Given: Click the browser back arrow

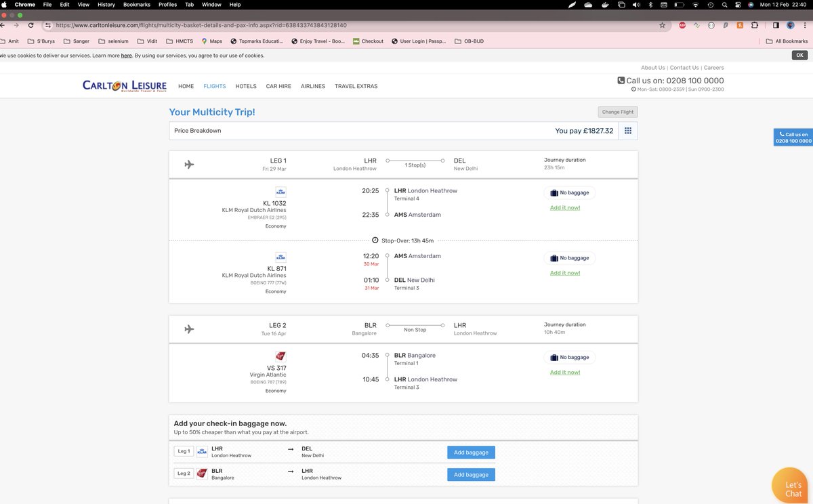Looking at the screenshot, I should tap(2, 25).
